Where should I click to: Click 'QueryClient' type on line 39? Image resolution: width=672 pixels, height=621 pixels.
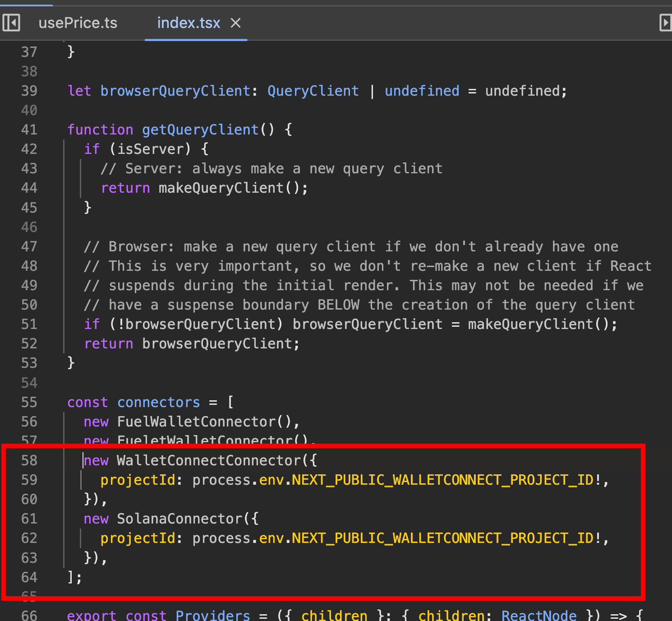click(313, 91)
